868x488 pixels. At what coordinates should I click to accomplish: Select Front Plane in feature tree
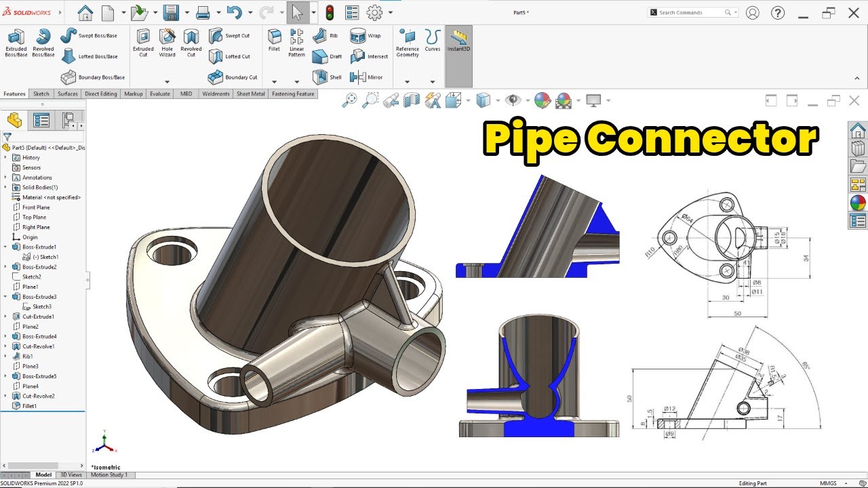(36, 207)
